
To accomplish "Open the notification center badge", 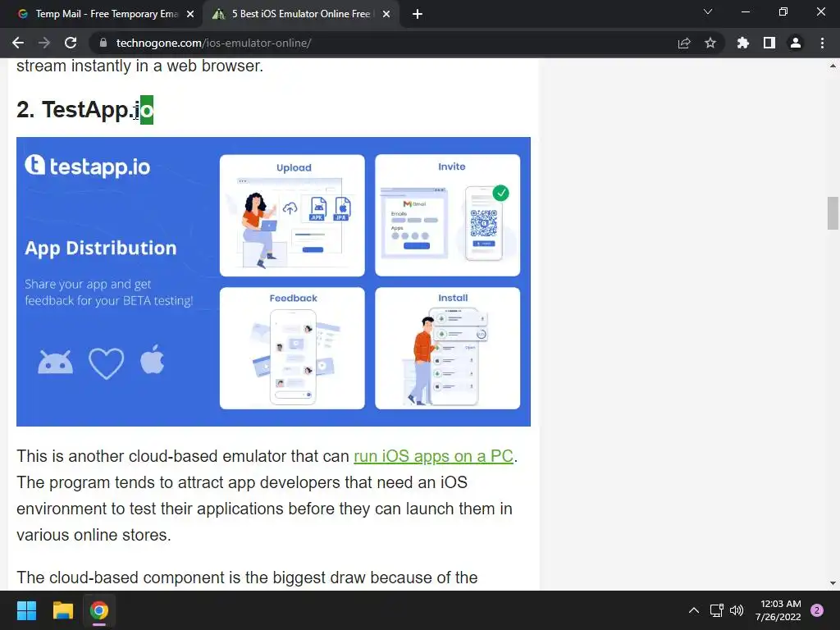I will tap(817, 610).
